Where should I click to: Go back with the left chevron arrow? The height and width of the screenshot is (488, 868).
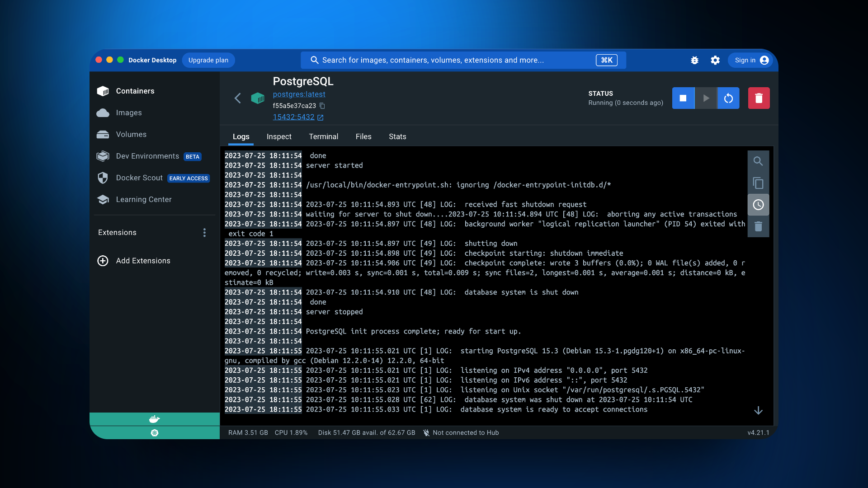237,98
